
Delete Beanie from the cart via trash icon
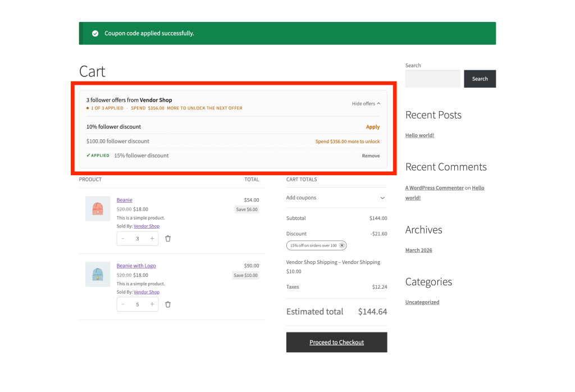167,239
